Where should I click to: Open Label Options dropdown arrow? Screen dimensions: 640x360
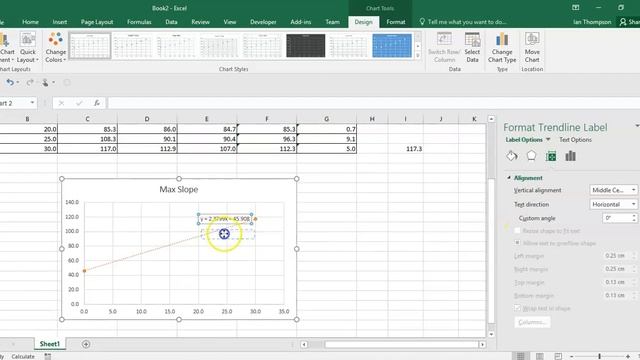pos(548,140)
